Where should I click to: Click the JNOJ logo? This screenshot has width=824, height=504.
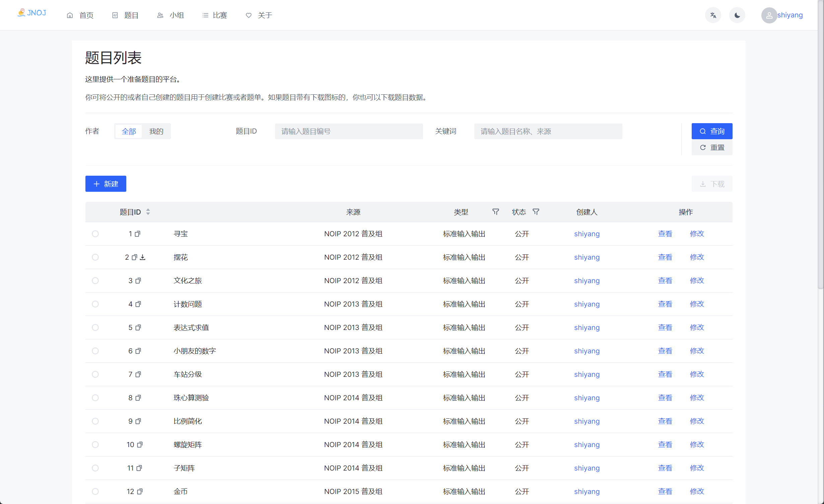32,13
